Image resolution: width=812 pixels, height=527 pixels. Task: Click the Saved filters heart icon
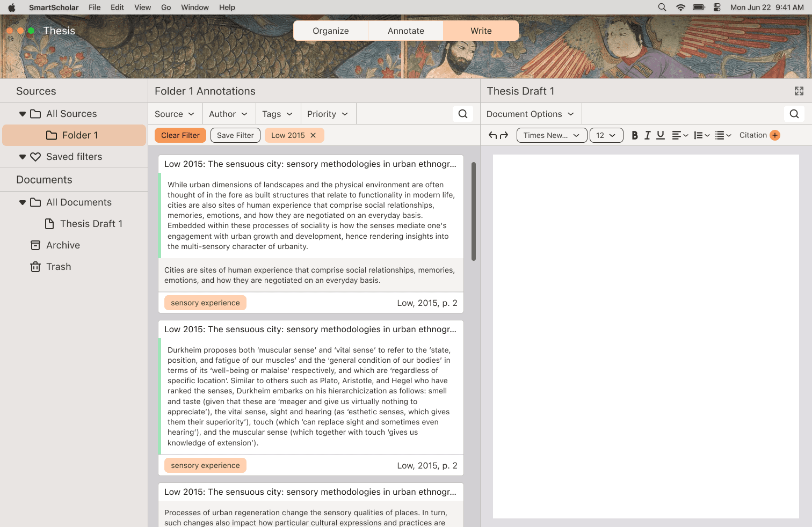[35, 157]
